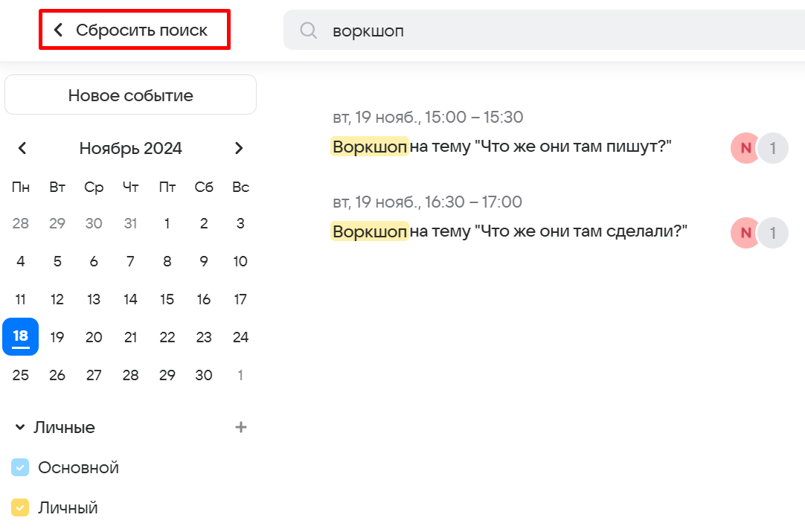The height and width of the screenshot is (532, 805).
Task: Open participant count badge on 15:00 workshop
Action: (x=773, y=148)
